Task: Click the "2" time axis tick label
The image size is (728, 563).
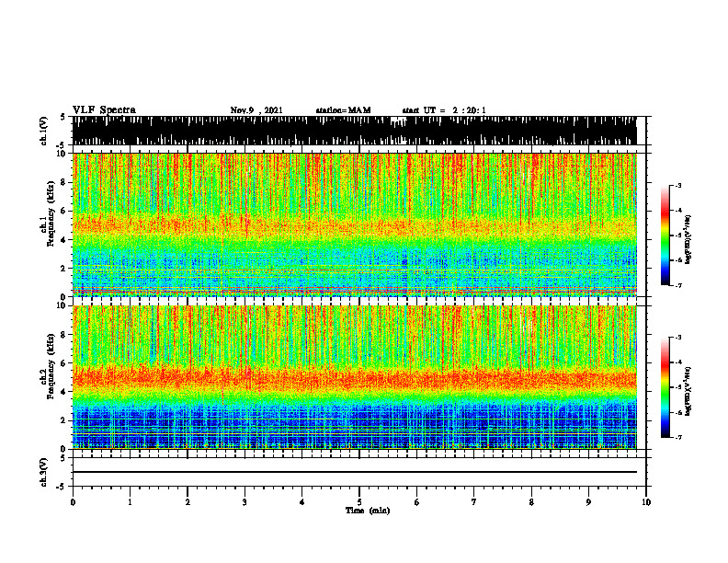Action: (188, 502)
